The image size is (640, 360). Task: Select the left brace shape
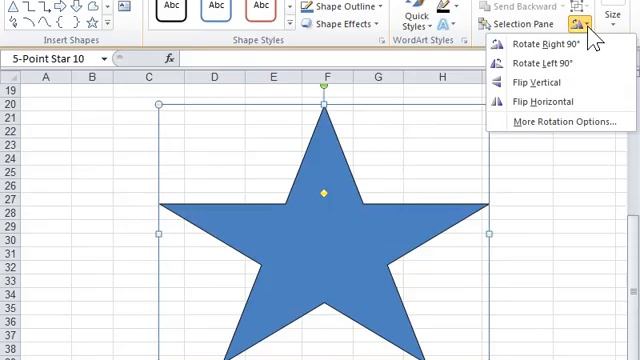[x=60, y=22]
